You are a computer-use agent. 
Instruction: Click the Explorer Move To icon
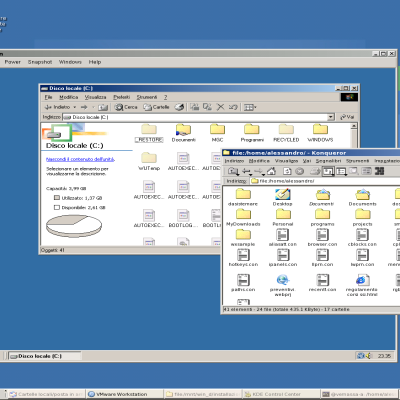pos(195,107)
